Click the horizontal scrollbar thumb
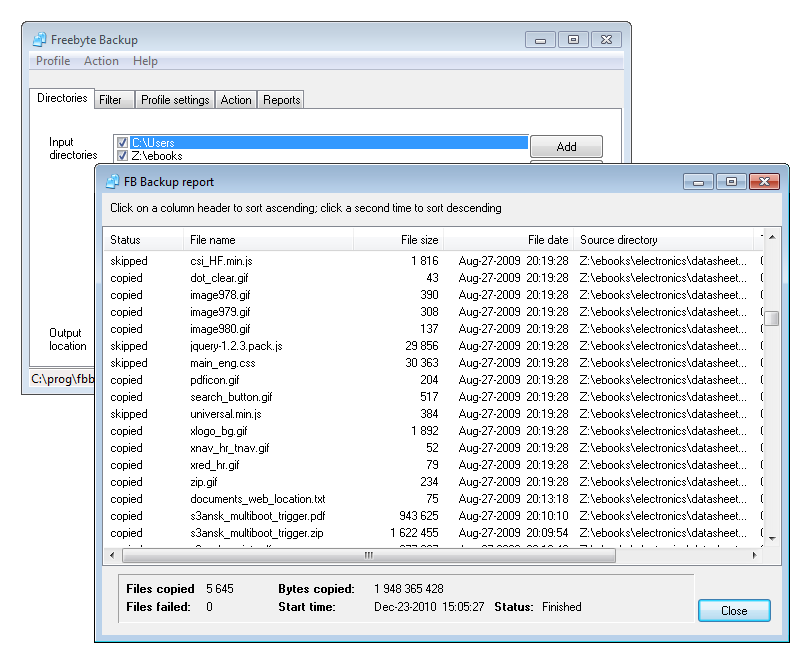Screen dimensions: 812x661 (x=369, y=555)
